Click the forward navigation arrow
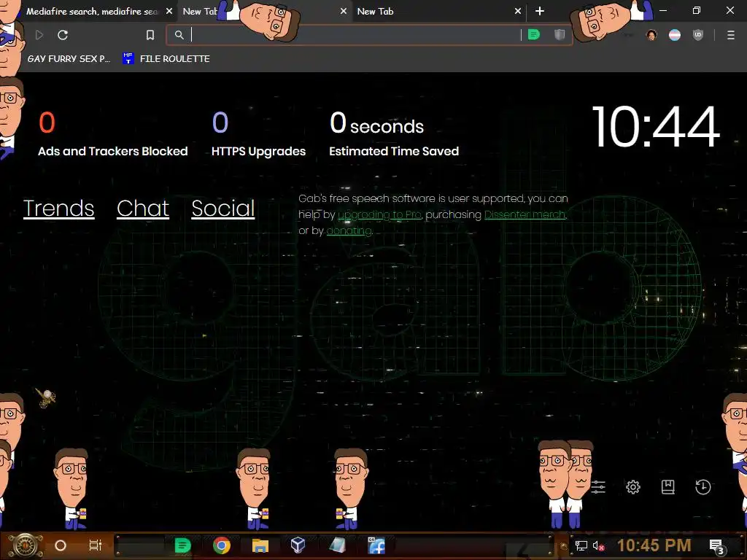 (x=39, y=35)
